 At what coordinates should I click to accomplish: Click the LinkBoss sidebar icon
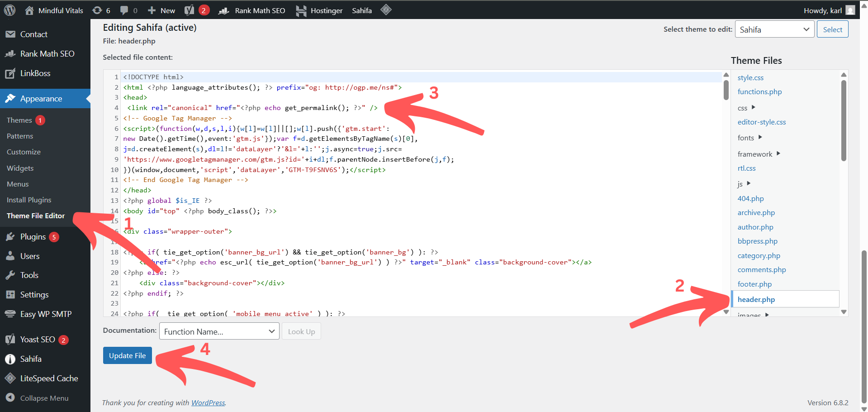click(x=10, y=73)
